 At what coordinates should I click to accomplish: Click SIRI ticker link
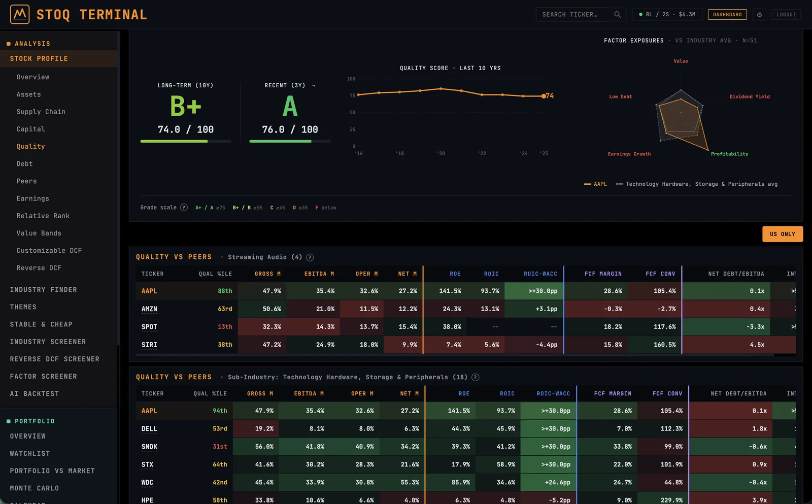149,345
